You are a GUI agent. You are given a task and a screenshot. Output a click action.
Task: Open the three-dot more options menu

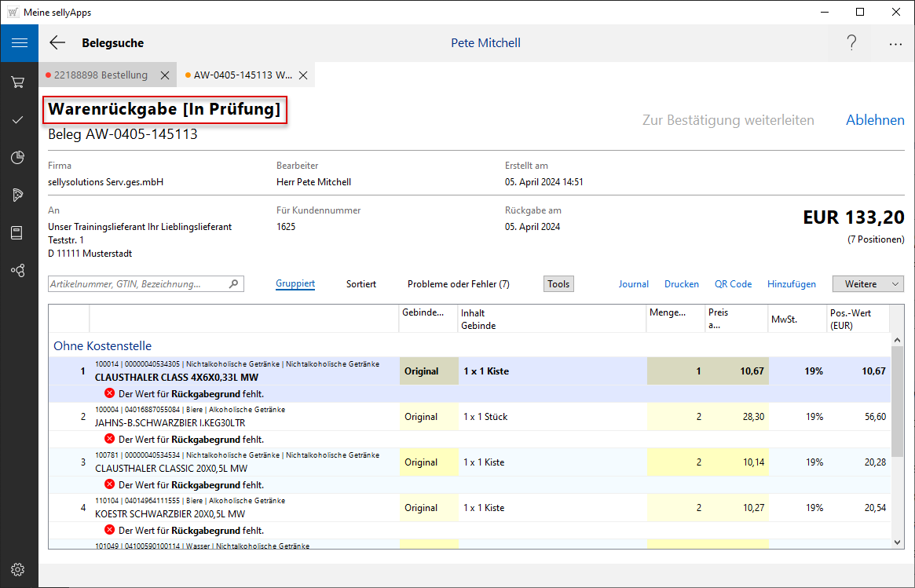(x=895, y=44)
